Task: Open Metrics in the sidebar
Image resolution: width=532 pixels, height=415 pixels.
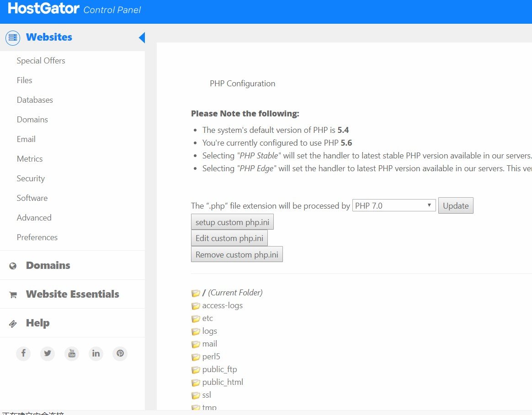Action: click(30, 159)
